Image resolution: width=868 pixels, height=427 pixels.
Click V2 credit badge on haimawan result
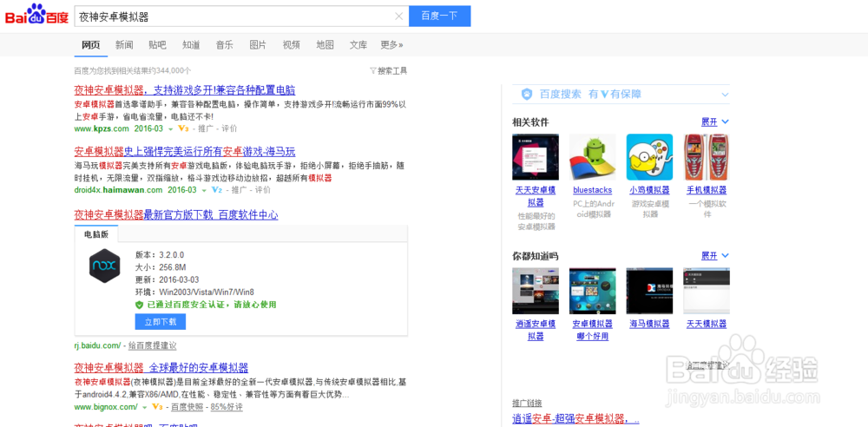pos(216,190)
